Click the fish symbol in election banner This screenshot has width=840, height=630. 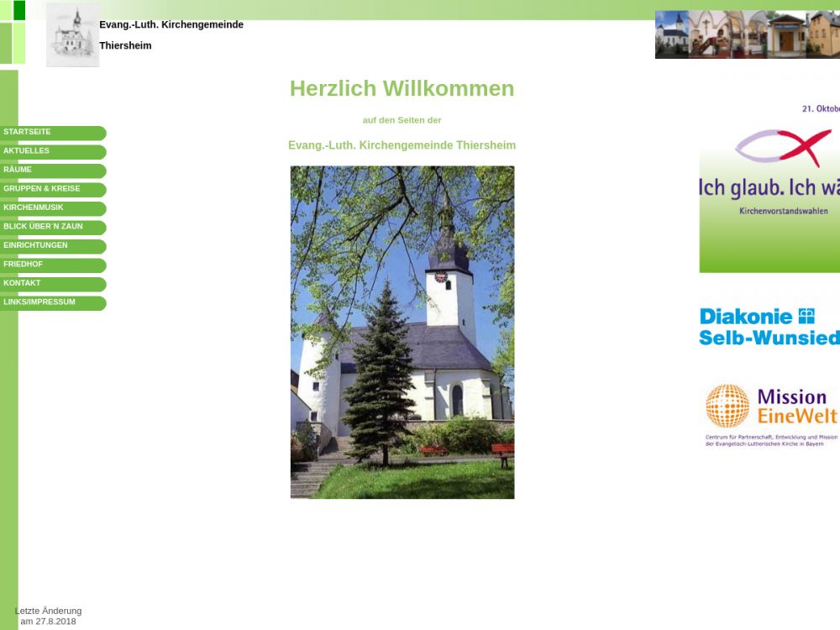pyautogui.click(x=783, y=148)
